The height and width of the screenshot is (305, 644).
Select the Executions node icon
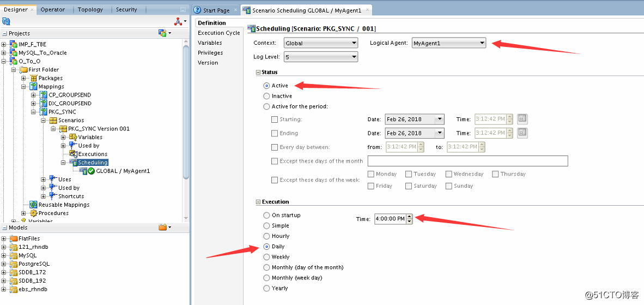pos(73,154)
